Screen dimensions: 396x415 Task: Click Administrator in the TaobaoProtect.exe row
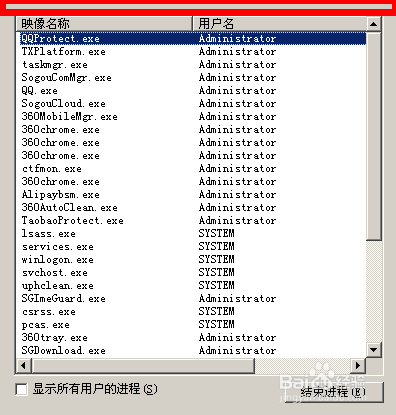[x=237, y=221]
